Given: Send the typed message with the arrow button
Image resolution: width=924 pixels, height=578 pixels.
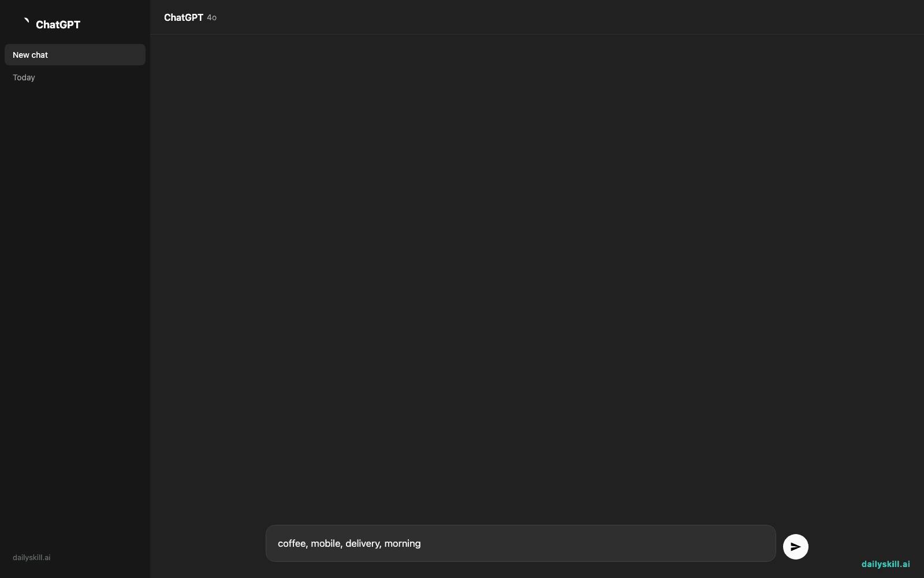Looking at the screenshot, I should (x=795, y=547).
